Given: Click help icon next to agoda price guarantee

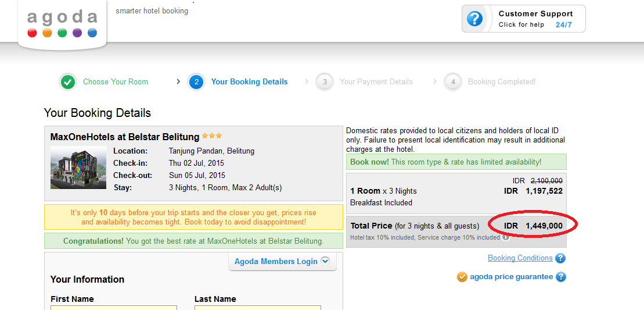Looking at the screenshot, I should click(560, 277).
